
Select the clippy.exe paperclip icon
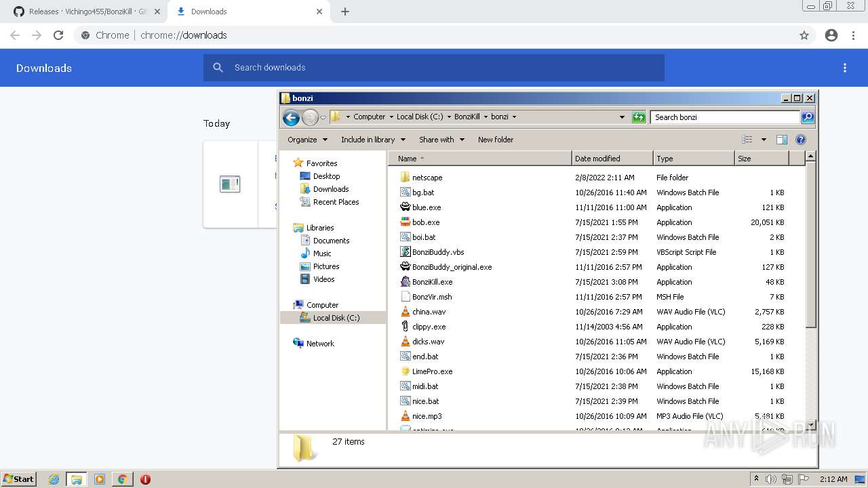tap(405, 327)
